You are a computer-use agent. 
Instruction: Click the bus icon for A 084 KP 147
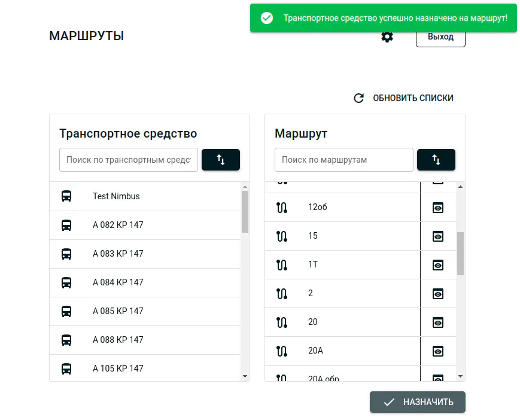click(x=66, y=282)
